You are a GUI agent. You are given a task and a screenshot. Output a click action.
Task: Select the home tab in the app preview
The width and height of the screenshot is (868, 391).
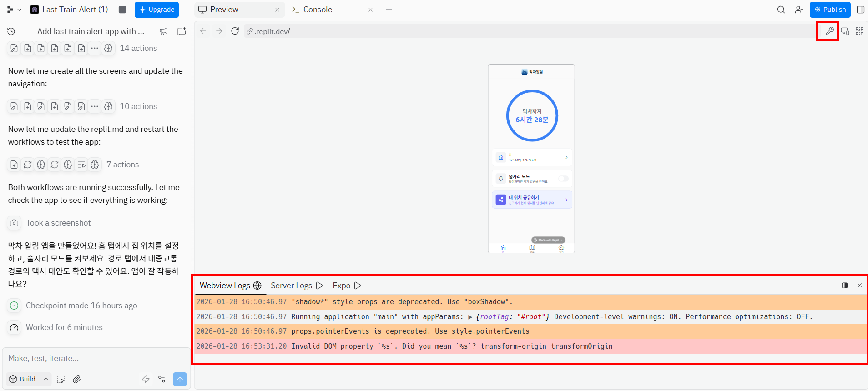(503, 248)
